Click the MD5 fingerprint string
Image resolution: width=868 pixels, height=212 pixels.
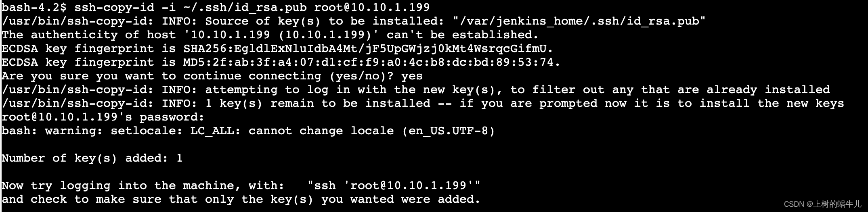368,62
